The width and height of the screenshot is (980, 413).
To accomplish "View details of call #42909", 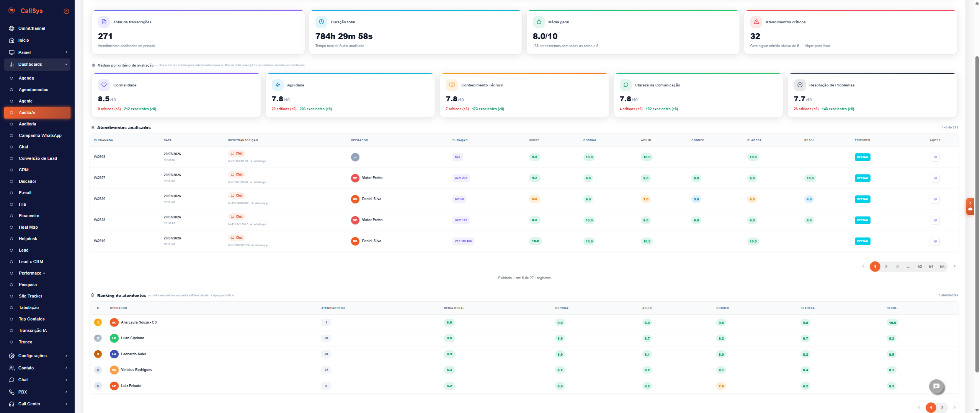I will tap(935, 157).
